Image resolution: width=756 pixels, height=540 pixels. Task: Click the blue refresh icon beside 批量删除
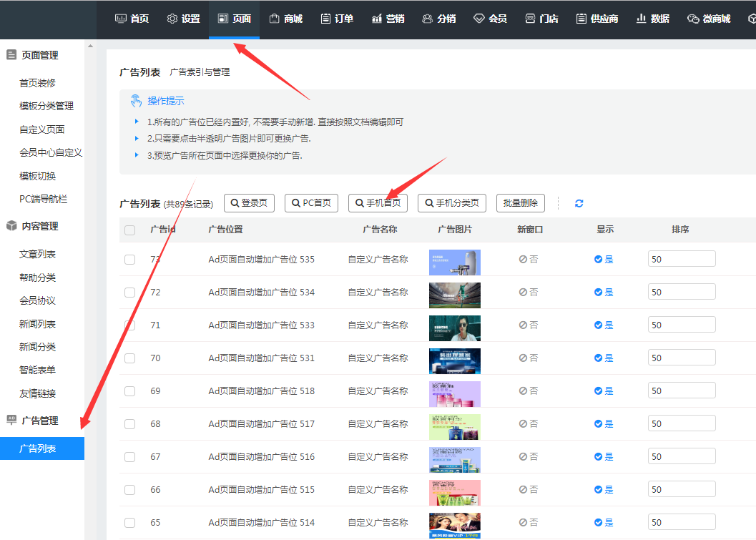(579, 203)
